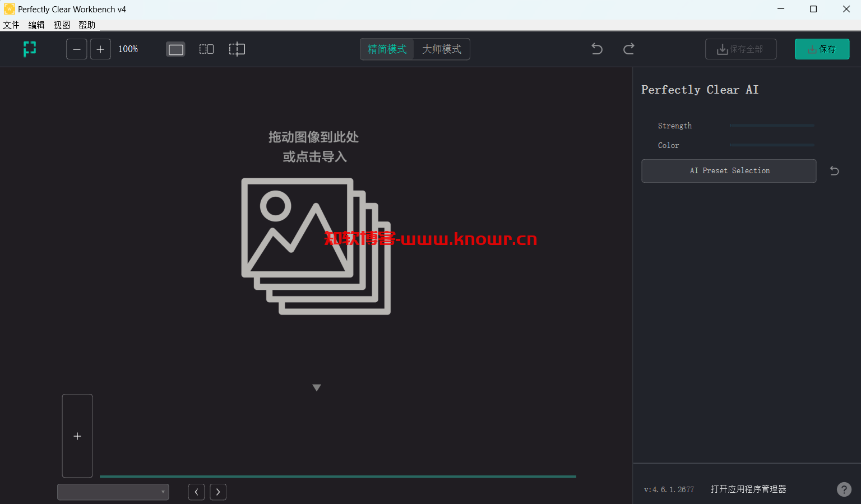The image size is (861, 504).
Task: Open the 编辑 menu
Action: click(x=36, y=25)
